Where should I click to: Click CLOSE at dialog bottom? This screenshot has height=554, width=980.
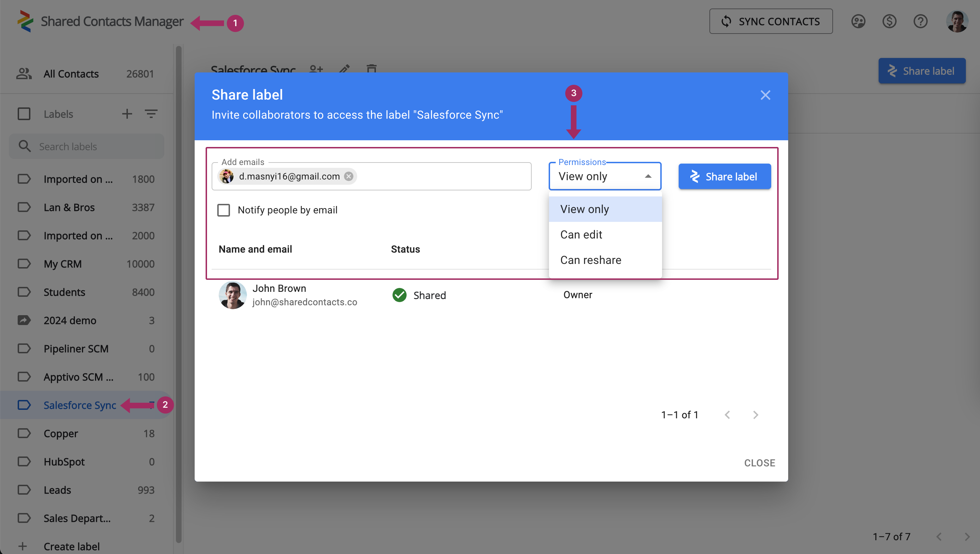759,463
